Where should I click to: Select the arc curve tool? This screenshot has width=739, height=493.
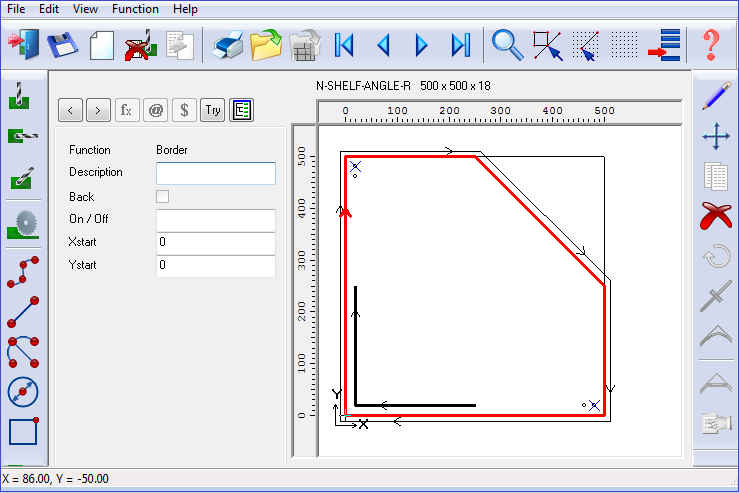(x=23, y=352)
